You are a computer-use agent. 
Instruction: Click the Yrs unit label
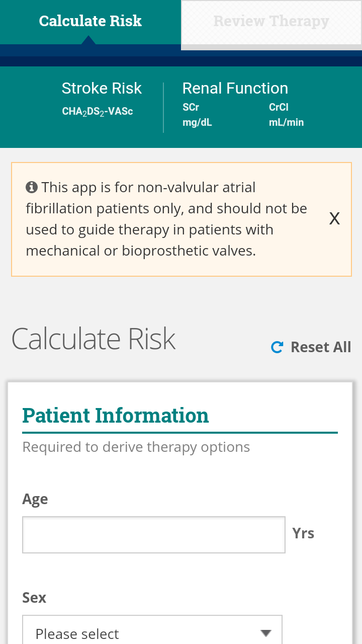pyautogui.click(x=303, y=533)
